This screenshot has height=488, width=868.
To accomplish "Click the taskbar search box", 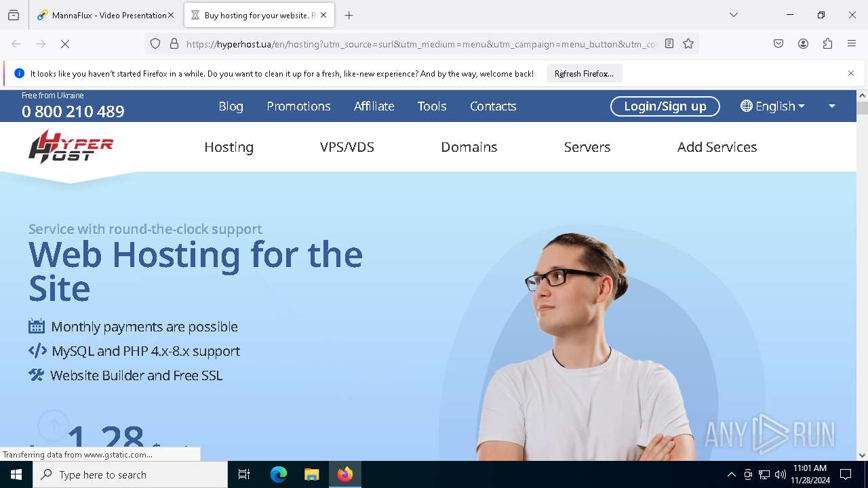I will [x=130, y=474].
